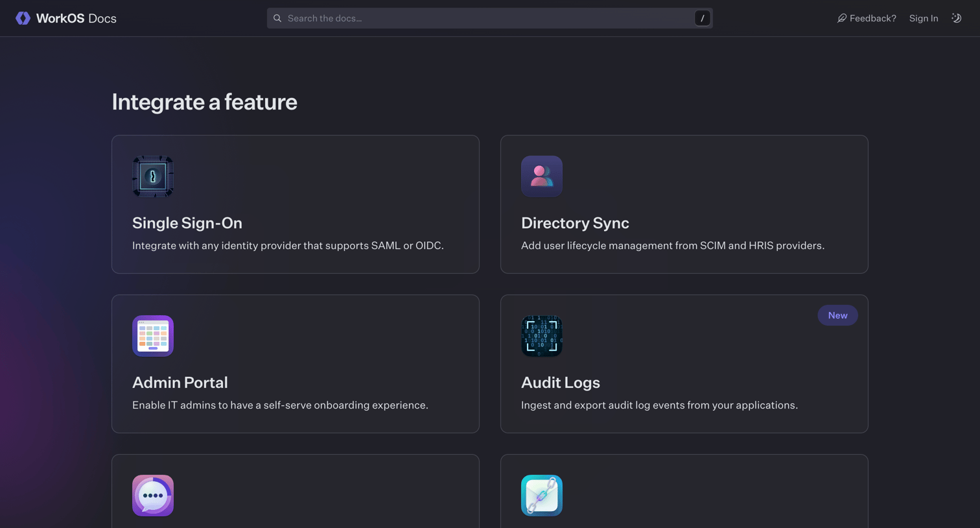Click the Admin Portal calendar grid icon
The image size is (980, 528).
[153, 336]
